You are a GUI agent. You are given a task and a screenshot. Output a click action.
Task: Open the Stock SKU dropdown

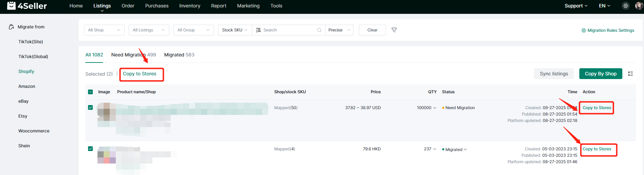click(235, 30)
